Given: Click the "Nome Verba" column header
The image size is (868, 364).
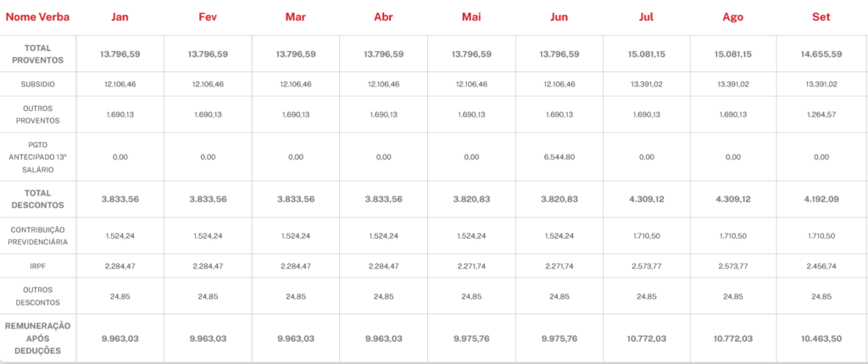Looking at the screenshot, I should tap(37, 17).
